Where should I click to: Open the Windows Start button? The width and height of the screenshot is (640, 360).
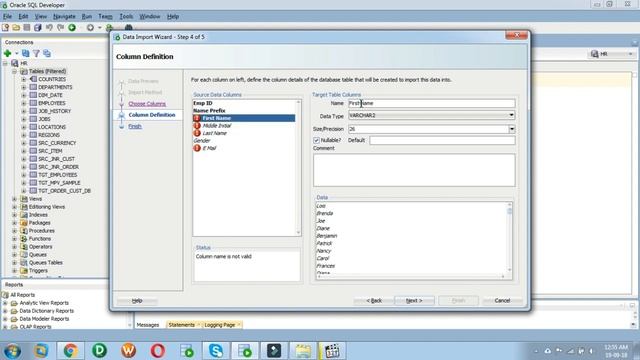click(x=12, y=351)
